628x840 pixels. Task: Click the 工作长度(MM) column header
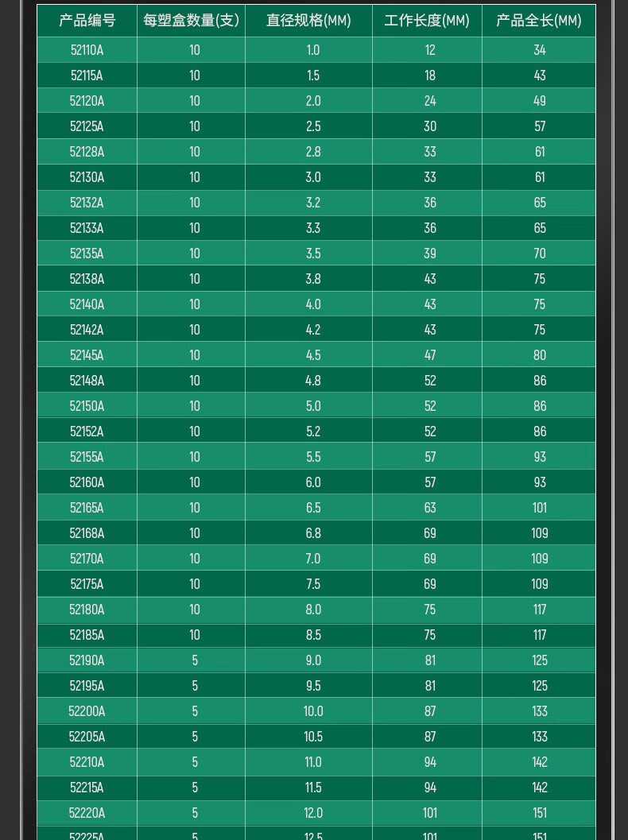(x=427, y=21)
